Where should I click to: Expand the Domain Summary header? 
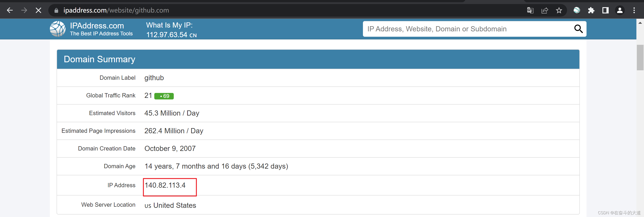(99, 59)
